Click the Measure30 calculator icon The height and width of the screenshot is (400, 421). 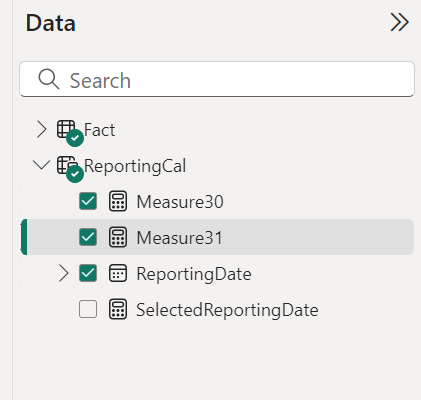(118, 201)
